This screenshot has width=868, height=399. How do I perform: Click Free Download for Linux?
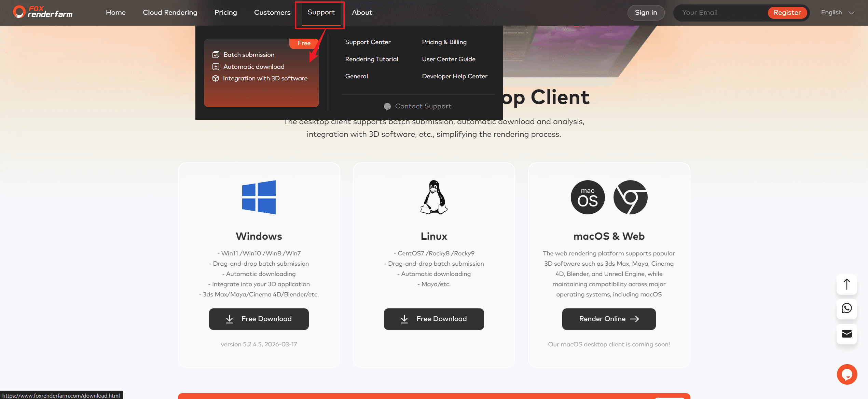434,319
